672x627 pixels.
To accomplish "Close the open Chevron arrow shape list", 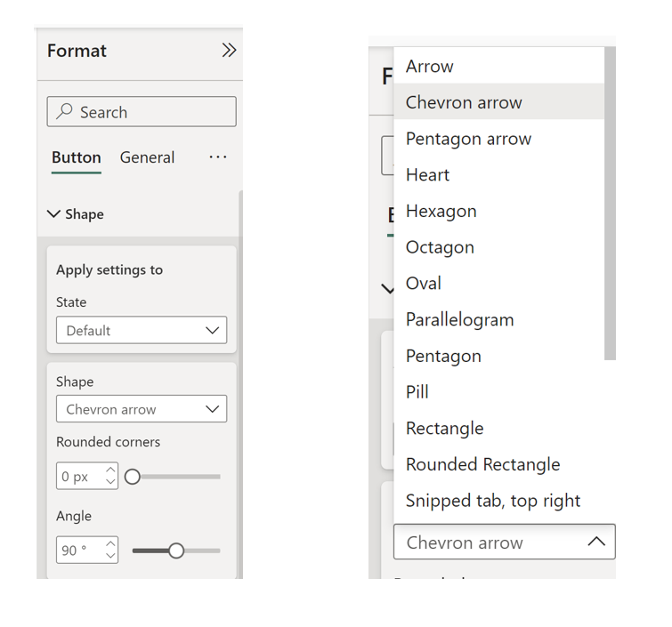I will tap(595, 542).
